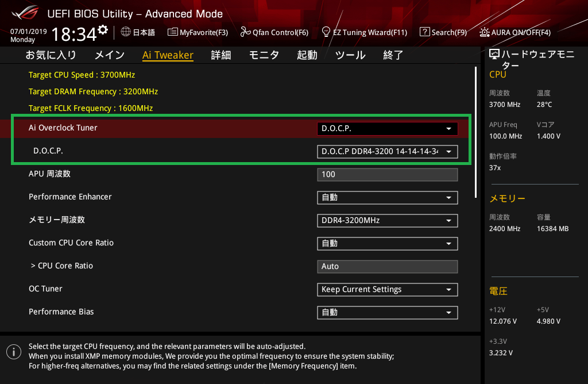Open the 起動 tab
The width and height of the screenshot is (588, 384).
click(307, 55)
